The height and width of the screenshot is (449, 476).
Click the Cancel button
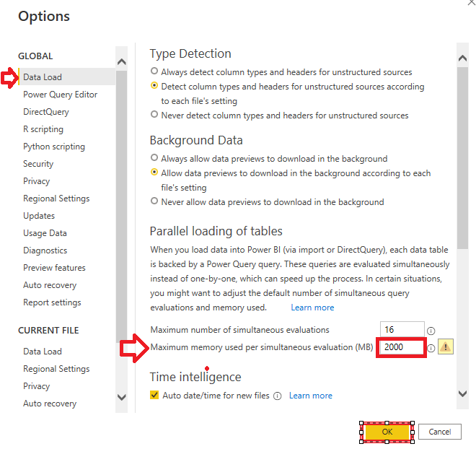pos(439,432)
